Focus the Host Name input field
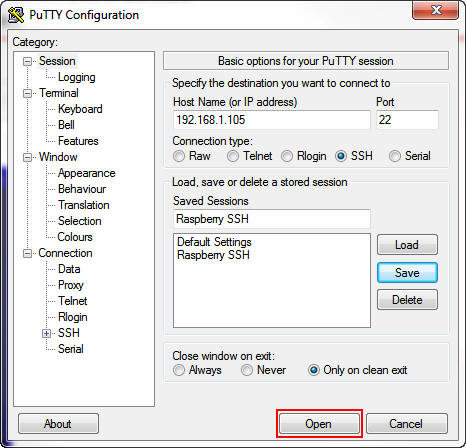Screen dimensions: 466x448 click(x=272, y=120)
